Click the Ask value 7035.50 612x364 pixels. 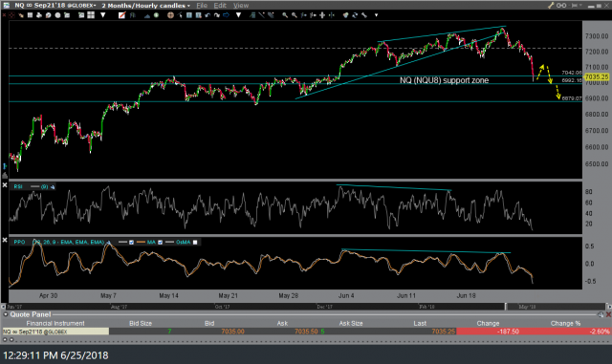tap(306, 332)
